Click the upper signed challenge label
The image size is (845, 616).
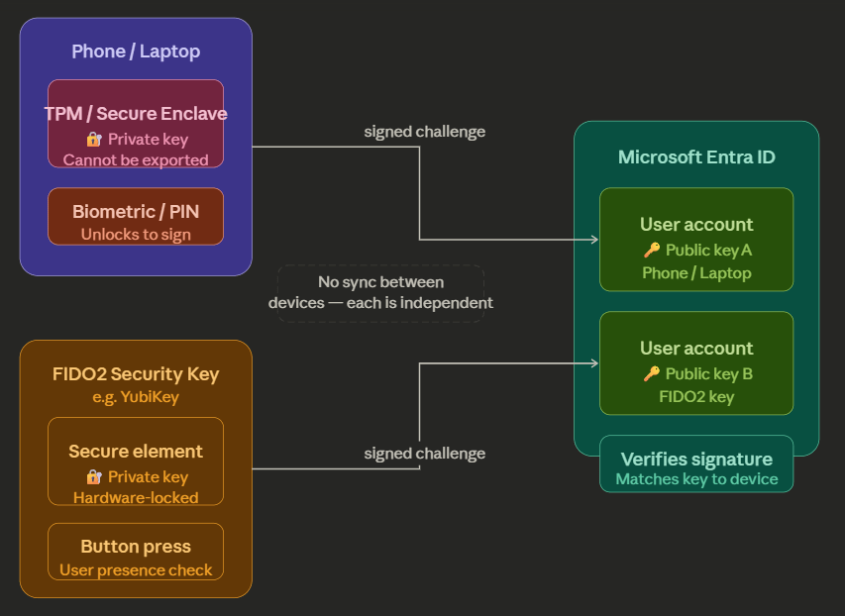pyautogui.click(x=424, y=132)
